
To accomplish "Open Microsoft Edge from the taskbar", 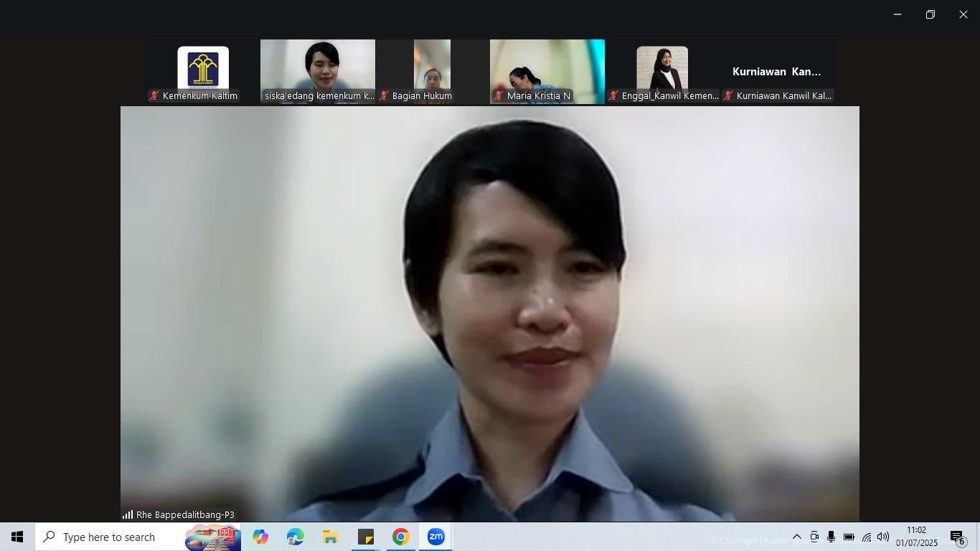I will tap(295, 537).
